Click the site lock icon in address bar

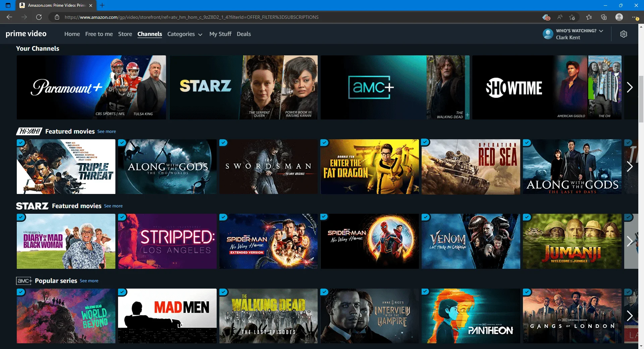point(57,17)
